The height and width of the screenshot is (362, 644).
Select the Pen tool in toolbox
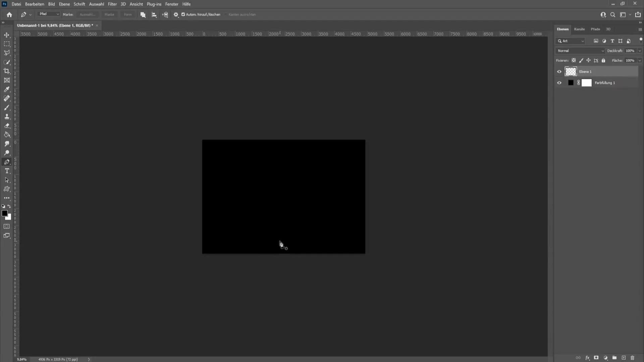(7, 162)
